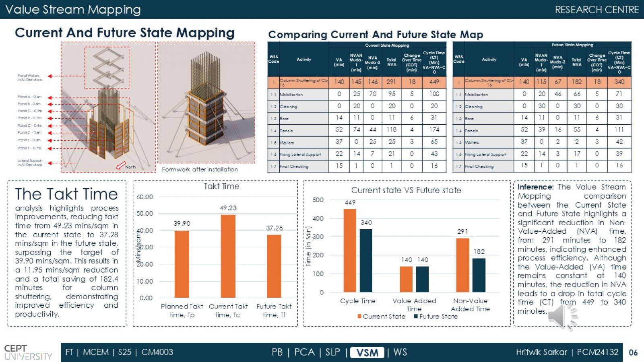
Task: Click the dark blue Non-Value Added bar labeled 182
Action: [x=479, y=275]
